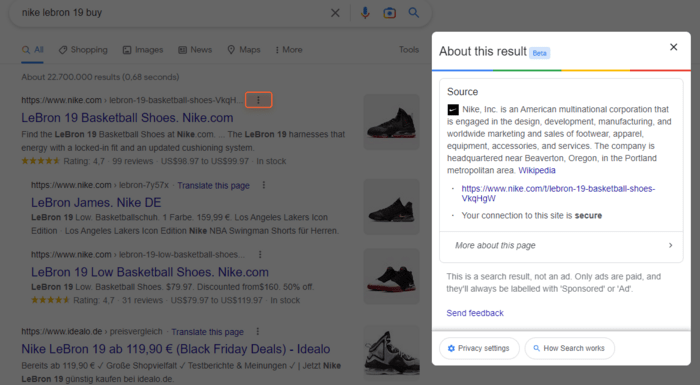Click the Send feedback link
The height and width of the screenshot is (385, 700).
click(475, 313)
